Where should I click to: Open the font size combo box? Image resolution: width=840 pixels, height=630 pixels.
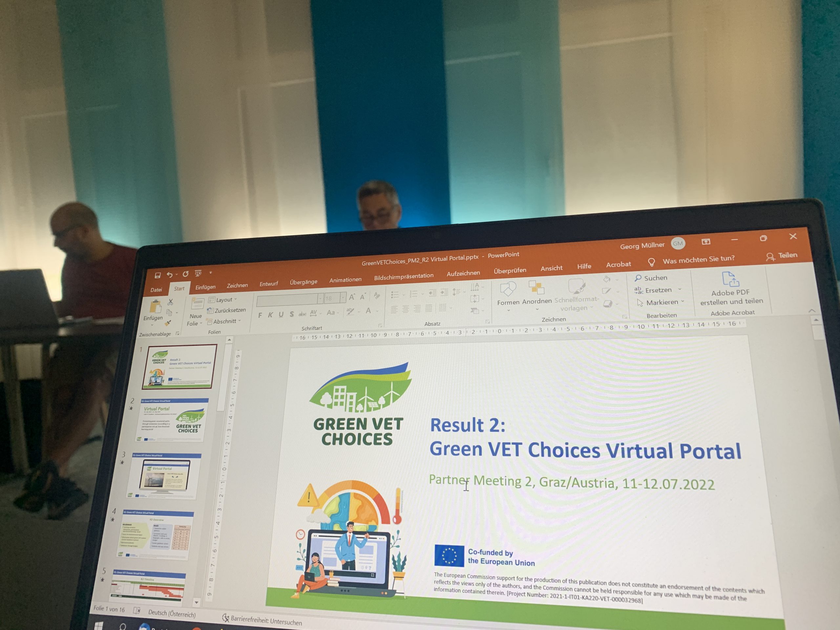point(335,299)
